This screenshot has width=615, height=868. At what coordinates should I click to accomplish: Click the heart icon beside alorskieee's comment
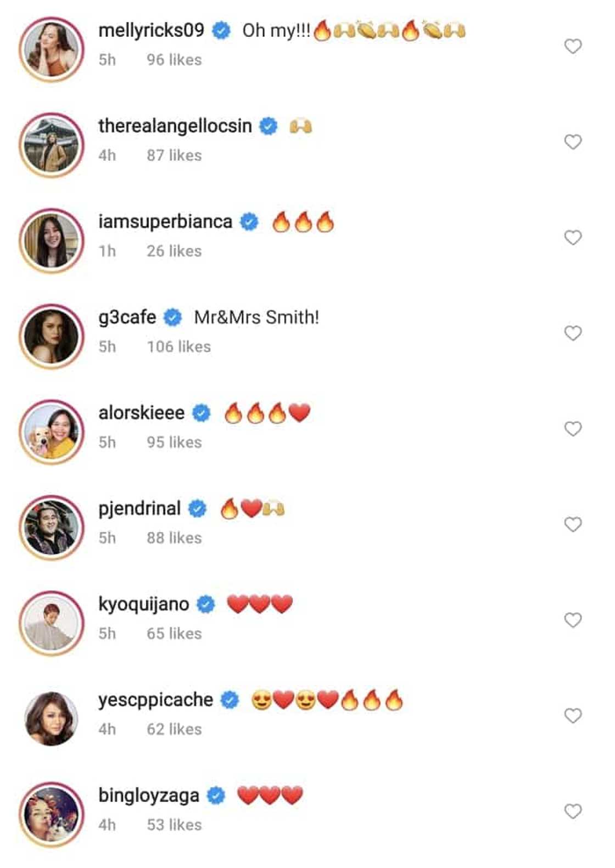573,429
